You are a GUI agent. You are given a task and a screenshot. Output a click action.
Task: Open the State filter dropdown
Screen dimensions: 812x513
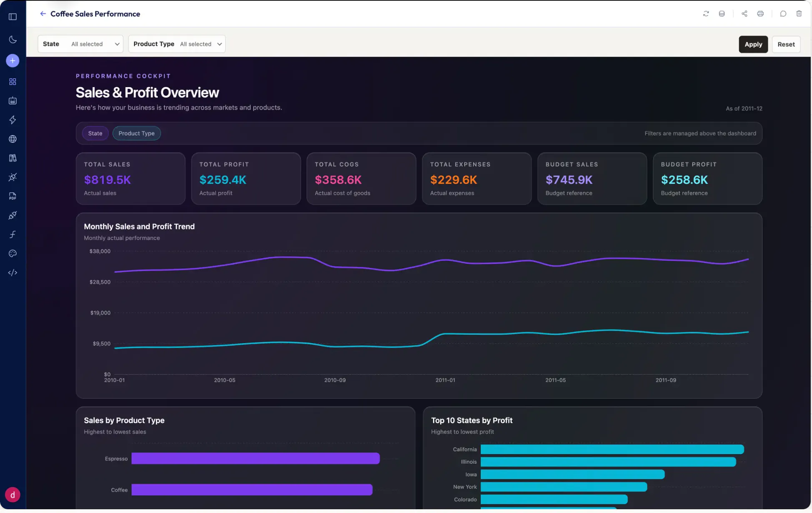[x=80, y=44]
